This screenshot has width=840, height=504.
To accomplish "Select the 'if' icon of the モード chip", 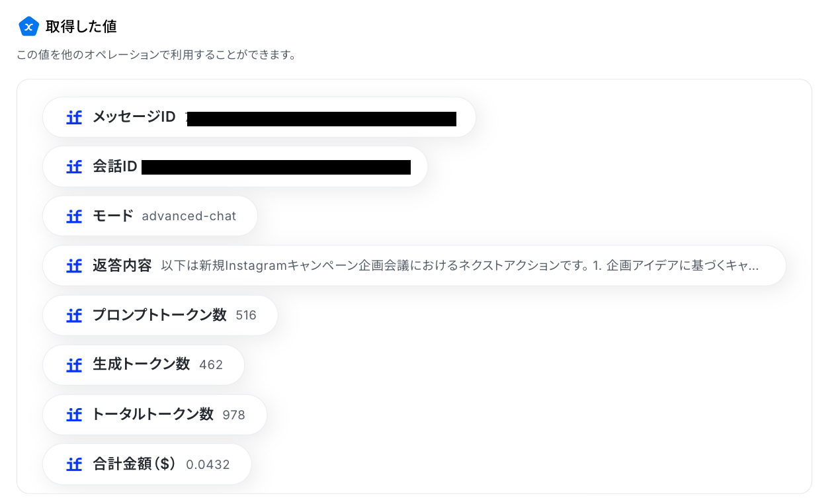I will [x=74, y=216].
